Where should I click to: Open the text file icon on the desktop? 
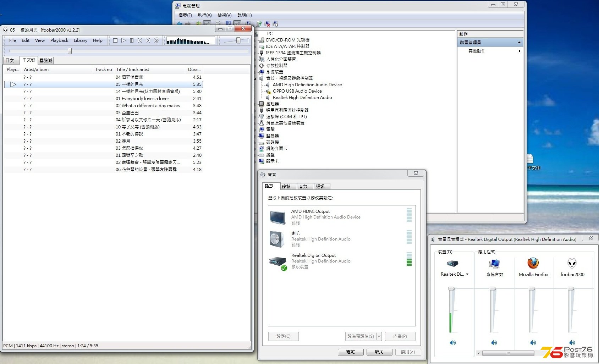pyautogui.click(x=530, y=159)
